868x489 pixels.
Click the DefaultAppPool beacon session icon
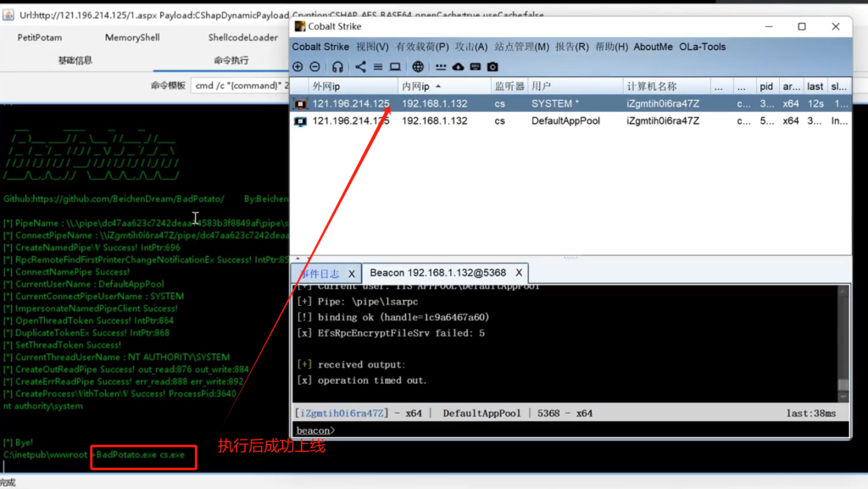pos(301,120)
